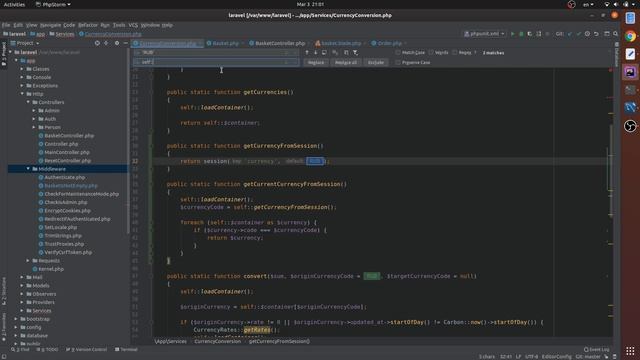This screenshot has width=640, height=360.
Task: Expand the Requests folder
Action: tap(28, 260)
